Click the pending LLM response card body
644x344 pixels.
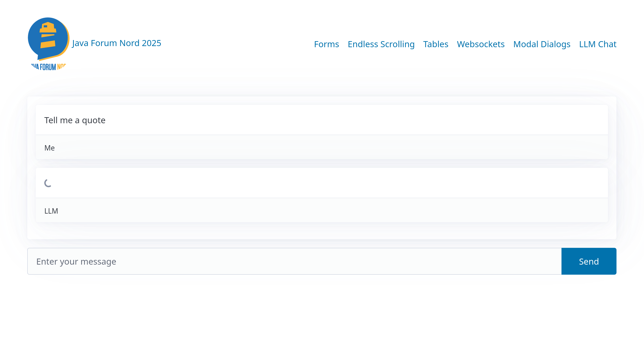click(322, 183)
